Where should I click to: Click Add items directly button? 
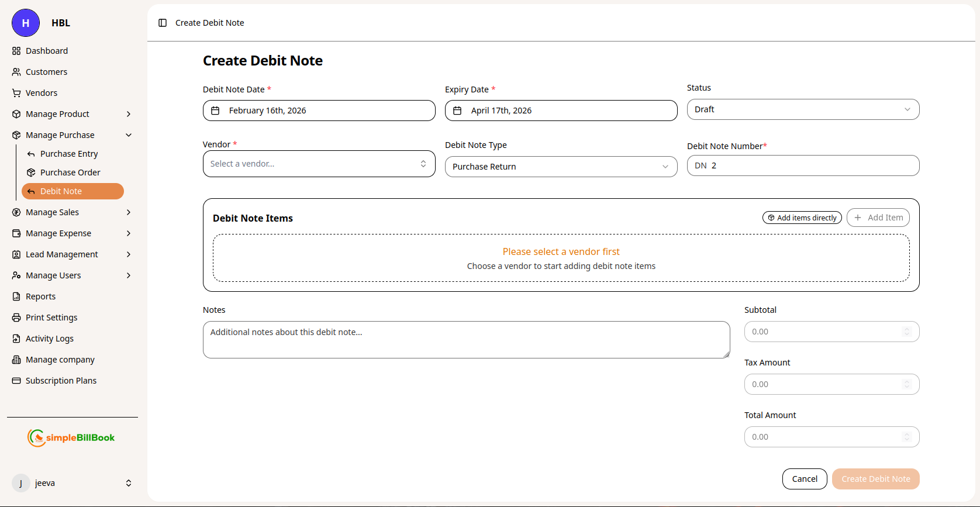coord(802,218)
